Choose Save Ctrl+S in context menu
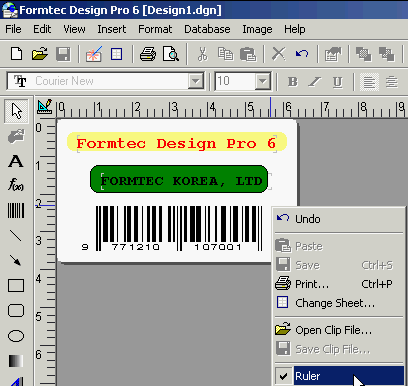The width and height of the screenshot is (408, 386). point(339,265)
